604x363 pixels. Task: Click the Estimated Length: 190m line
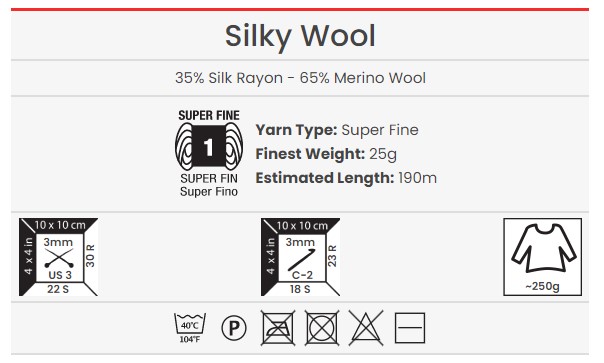346,178
